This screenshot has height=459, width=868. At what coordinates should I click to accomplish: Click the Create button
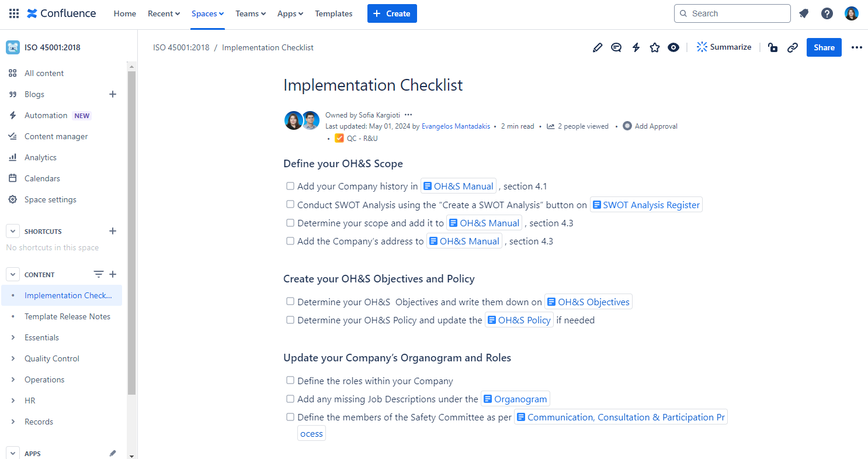point(392,13)
